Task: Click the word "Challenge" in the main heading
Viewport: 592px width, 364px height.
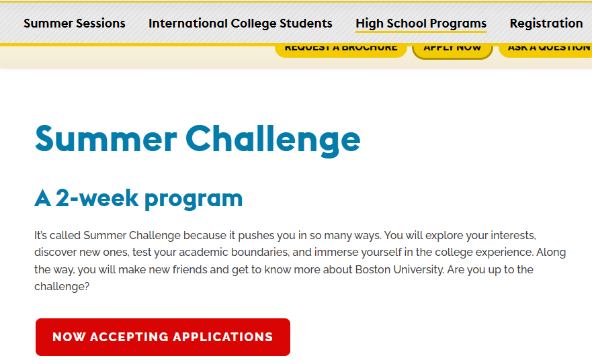Action: tap(273, 139)
